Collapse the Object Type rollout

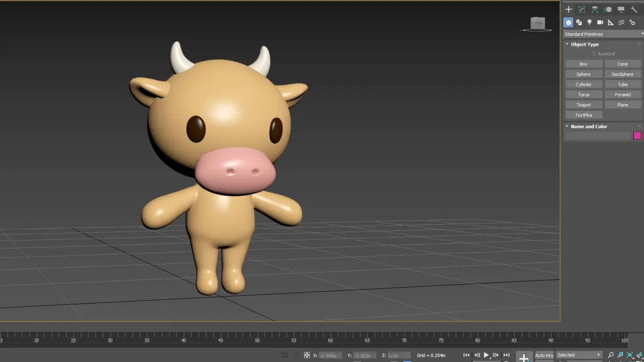pos(585,45)
